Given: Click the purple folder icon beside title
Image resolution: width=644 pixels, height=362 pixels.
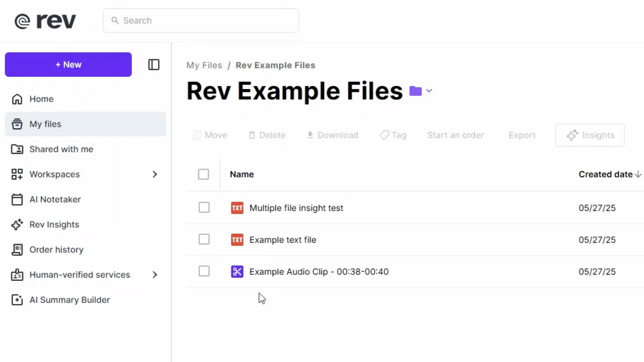Looking at the screenshot, I should [416, 91].
